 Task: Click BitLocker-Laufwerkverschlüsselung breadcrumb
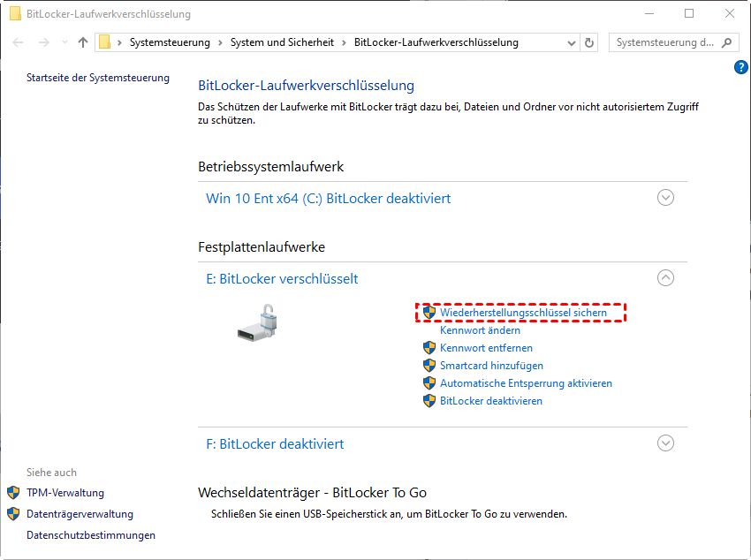point(436,42)
